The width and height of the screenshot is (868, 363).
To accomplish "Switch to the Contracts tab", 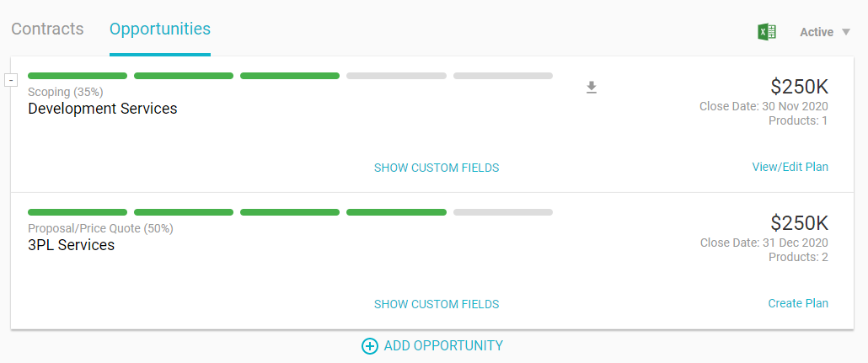I will [47, 29].
